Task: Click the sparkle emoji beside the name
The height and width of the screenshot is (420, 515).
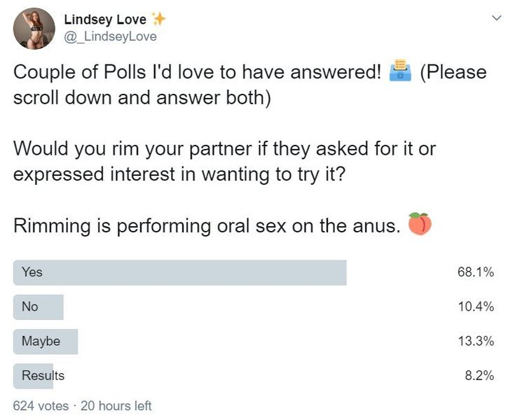Action: click(x=160, y=19)
